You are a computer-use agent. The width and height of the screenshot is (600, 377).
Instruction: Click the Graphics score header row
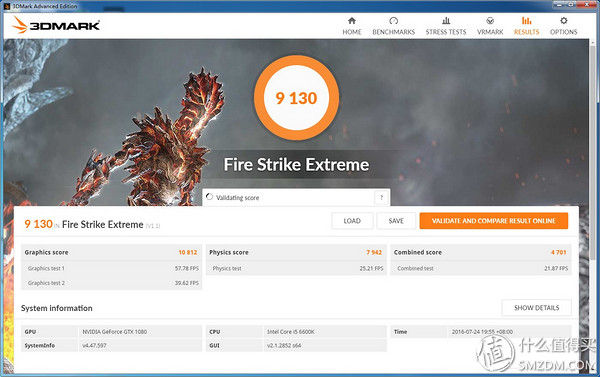(111, 252)
